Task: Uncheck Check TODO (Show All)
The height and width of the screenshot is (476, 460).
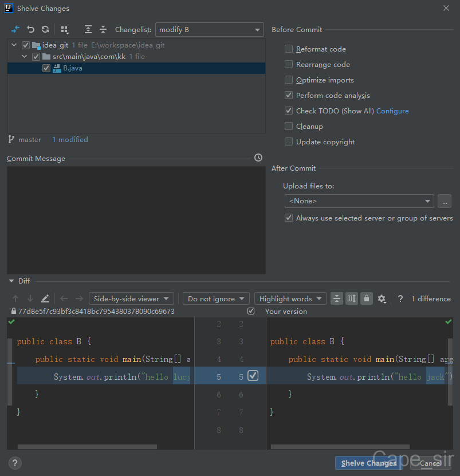Action: pyautogui.click(x=289, y=111)
